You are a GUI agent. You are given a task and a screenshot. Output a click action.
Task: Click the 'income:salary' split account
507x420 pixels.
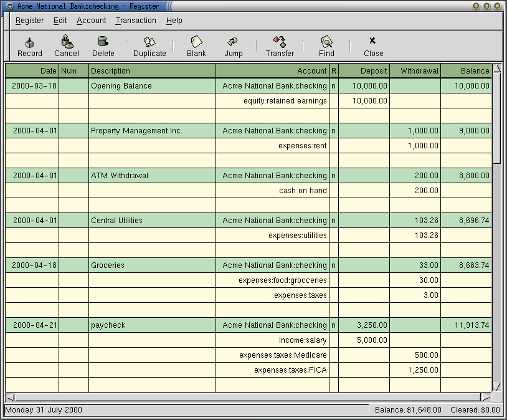[x=272, y=340]
